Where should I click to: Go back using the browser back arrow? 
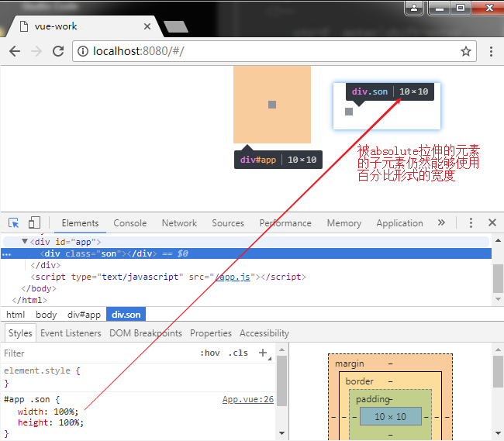(x=15, y=51)
